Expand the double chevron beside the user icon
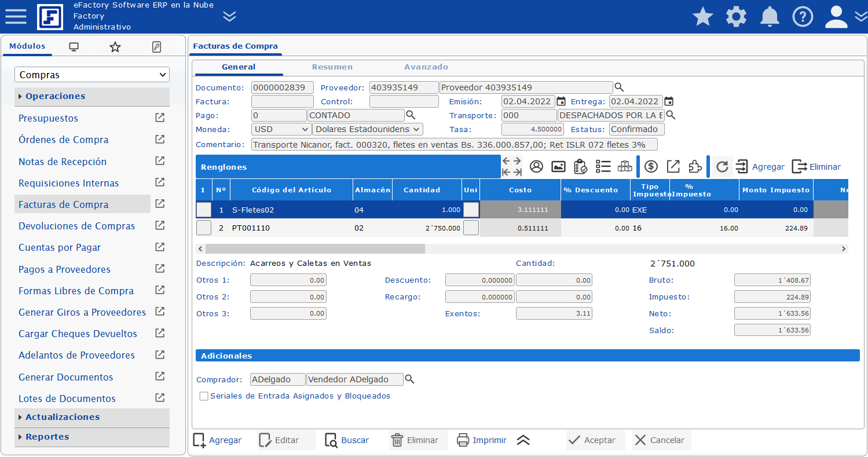 (x=860, y=17)
